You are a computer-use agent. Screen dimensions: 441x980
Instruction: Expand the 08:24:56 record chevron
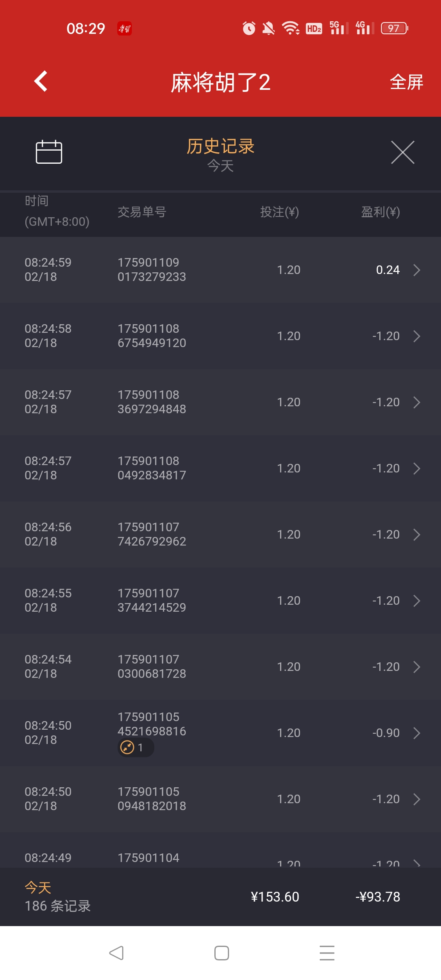(x=416, y=535)
